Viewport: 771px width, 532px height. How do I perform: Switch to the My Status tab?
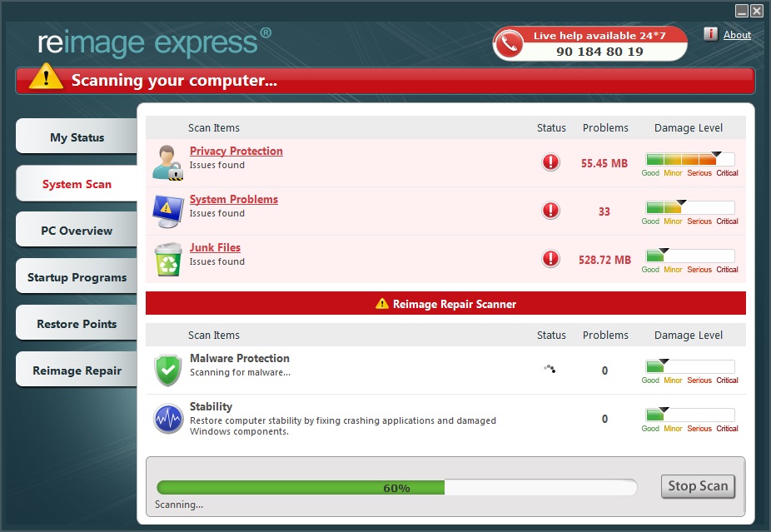77,137
